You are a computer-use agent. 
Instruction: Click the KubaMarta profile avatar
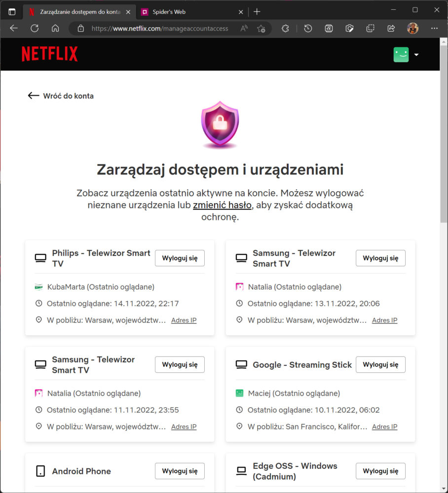pyautogui.click(x=38, y=287)
